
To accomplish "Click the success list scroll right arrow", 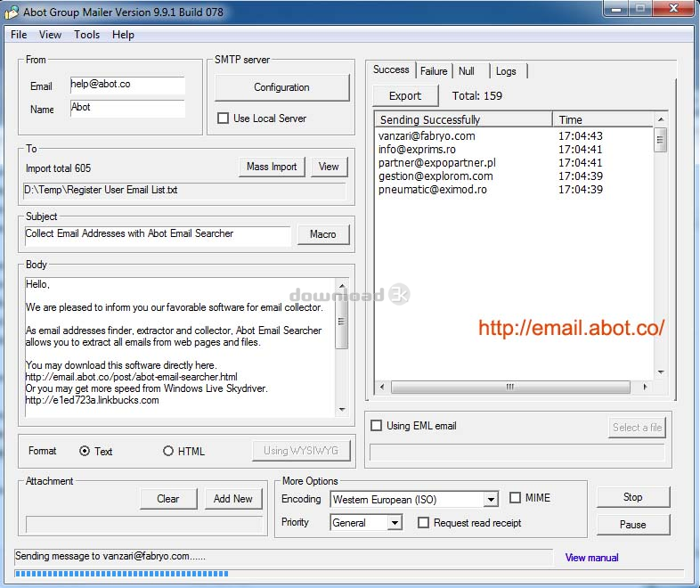I will 646,387.
